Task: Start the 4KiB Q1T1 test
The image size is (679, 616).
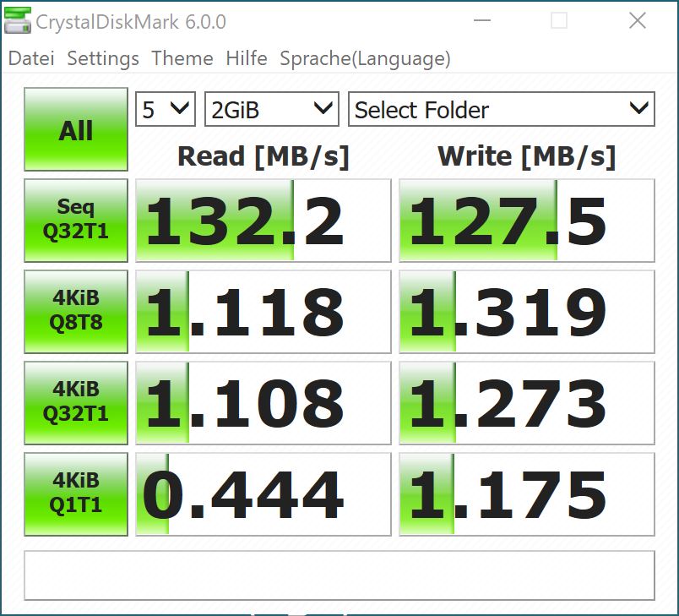Action: tap(76, 494)
